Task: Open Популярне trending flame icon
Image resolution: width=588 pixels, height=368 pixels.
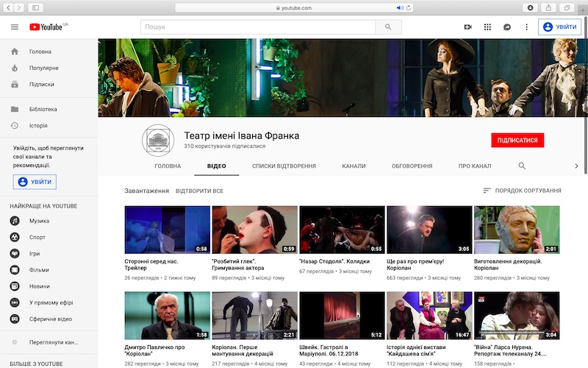Action: 15,68
